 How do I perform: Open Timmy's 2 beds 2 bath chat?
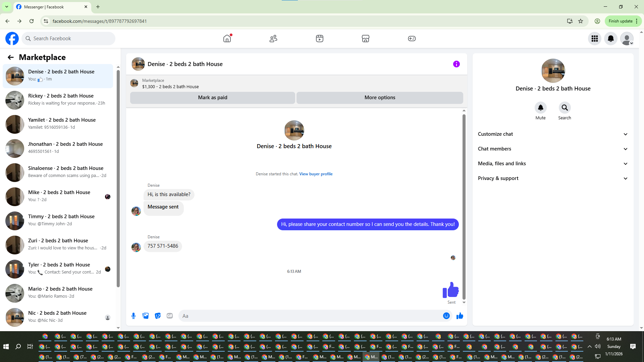click(x=58, y=221)
